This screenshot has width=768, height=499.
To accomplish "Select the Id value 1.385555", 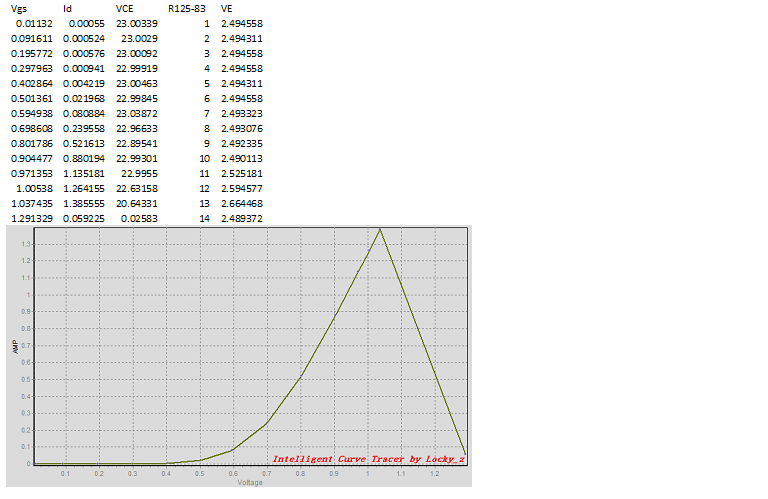I will pyautogui.click(x=84, y=204).
